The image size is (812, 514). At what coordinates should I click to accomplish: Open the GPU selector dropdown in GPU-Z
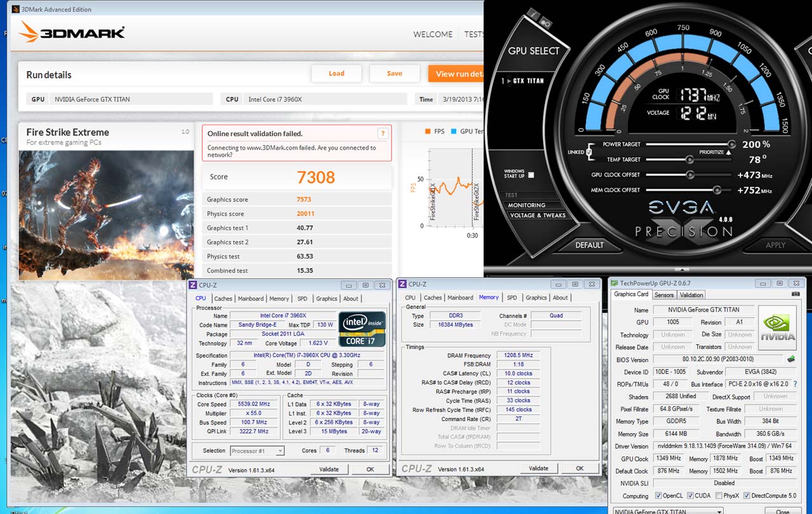click(667, 511)
